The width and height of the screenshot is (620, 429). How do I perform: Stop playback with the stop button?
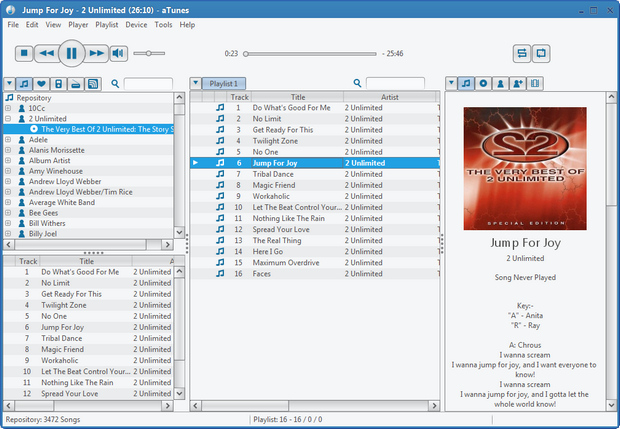pos(24,53)
